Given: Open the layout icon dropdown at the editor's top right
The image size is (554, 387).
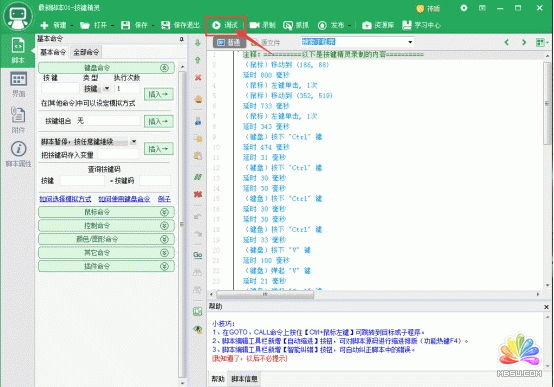Looking at the screenshot, I should (542, 42).
